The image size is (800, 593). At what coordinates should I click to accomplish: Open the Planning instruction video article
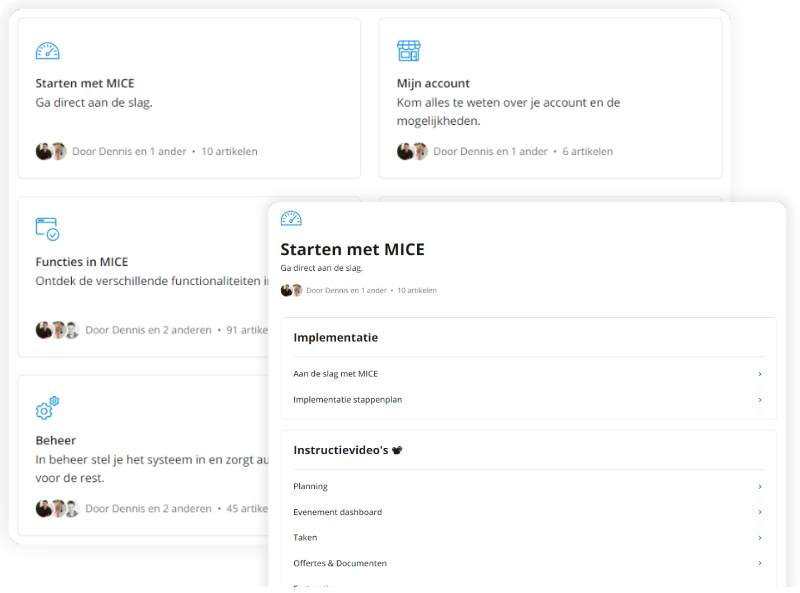(x=310, y=486)
